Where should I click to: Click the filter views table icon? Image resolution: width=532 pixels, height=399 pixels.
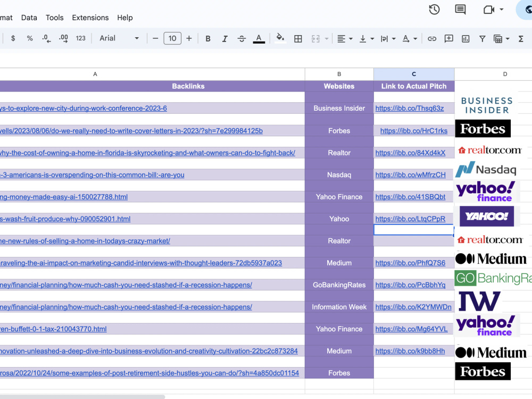[498, 39]
